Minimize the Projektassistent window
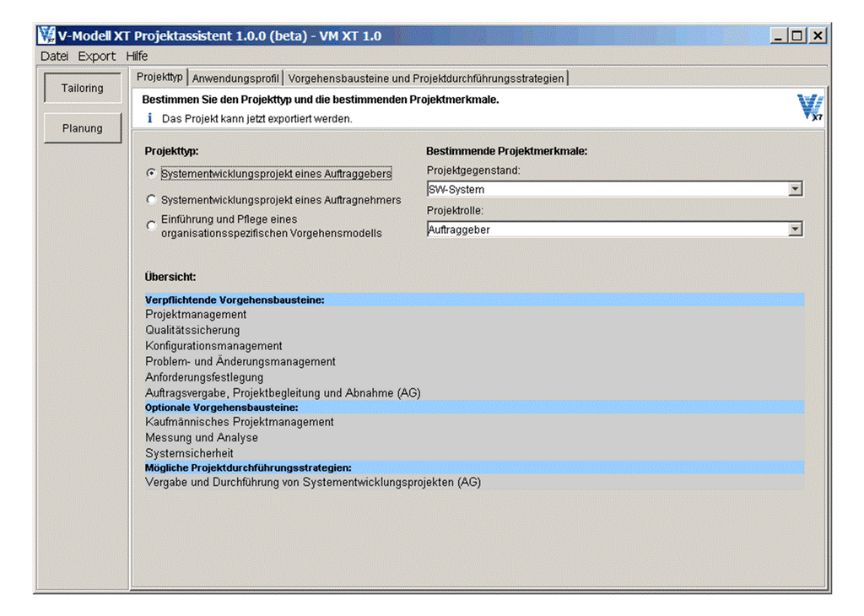This screenshot has height=616, width=864. (778, 36)
